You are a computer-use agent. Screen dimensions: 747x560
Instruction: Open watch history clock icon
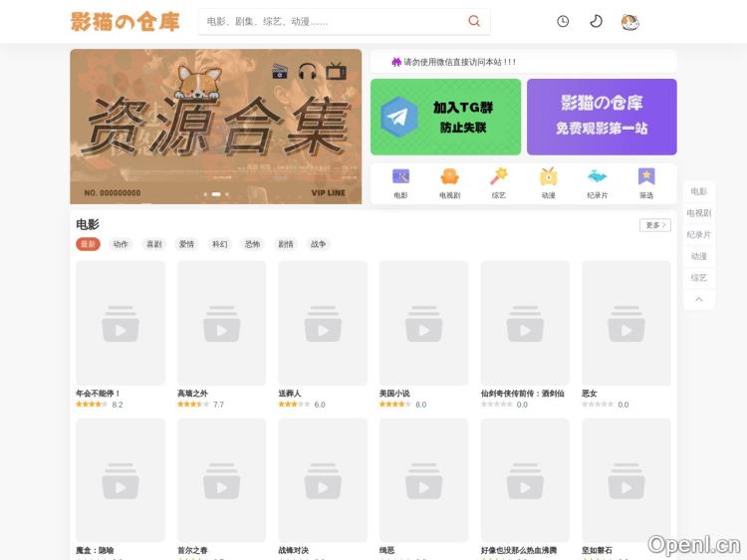(x=563, y=21)
